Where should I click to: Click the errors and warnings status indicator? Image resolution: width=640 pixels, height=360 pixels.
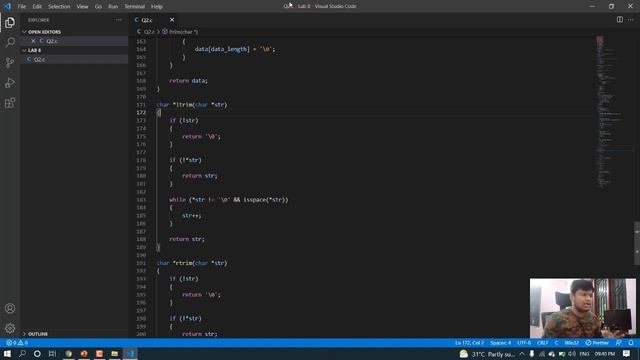(x=17, y=343)
